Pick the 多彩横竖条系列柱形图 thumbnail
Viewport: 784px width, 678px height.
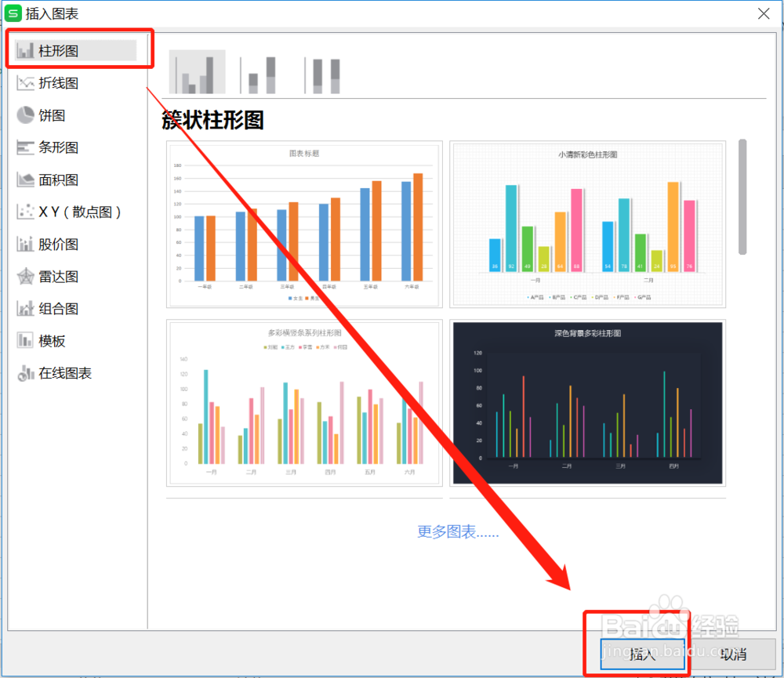pyautogui.click(x=304, y=403)
